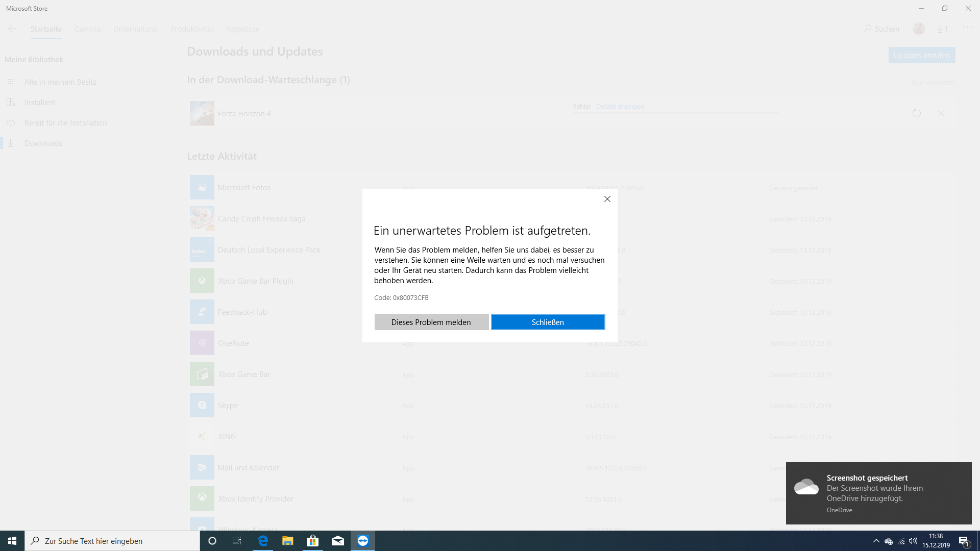
Task: Click the Schließen button
Action: click(x=548, y=322)
